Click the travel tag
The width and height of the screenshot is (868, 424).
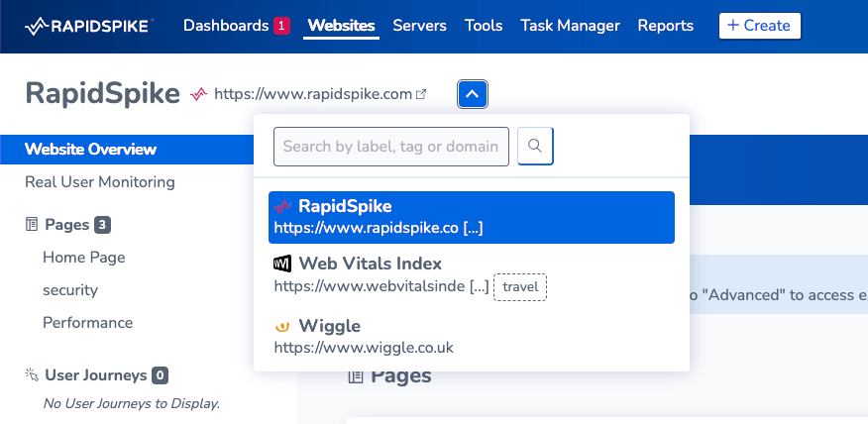click(520, 286)
